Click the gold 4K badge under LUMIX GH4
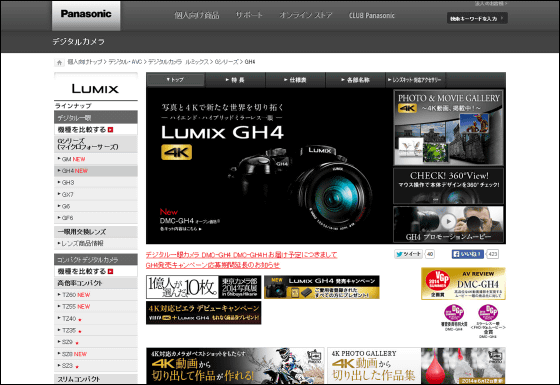The width and height of the screenshot is (560, 385). coord(176,152)
